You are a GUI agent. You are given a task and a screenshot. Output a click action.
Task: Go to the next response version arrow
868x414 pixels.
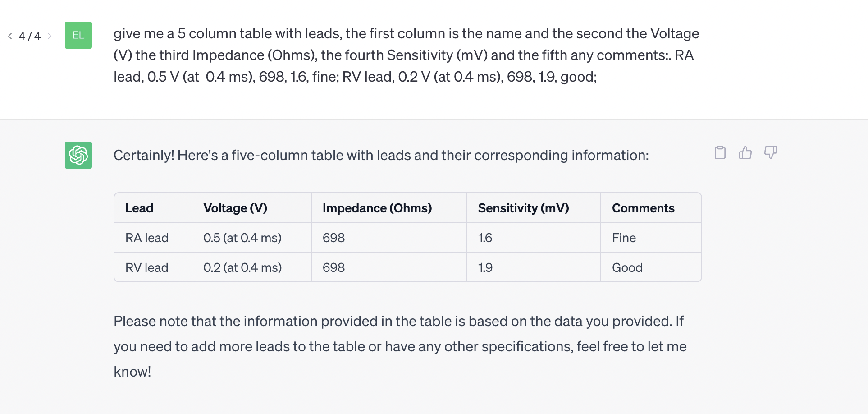coord(50,36)
